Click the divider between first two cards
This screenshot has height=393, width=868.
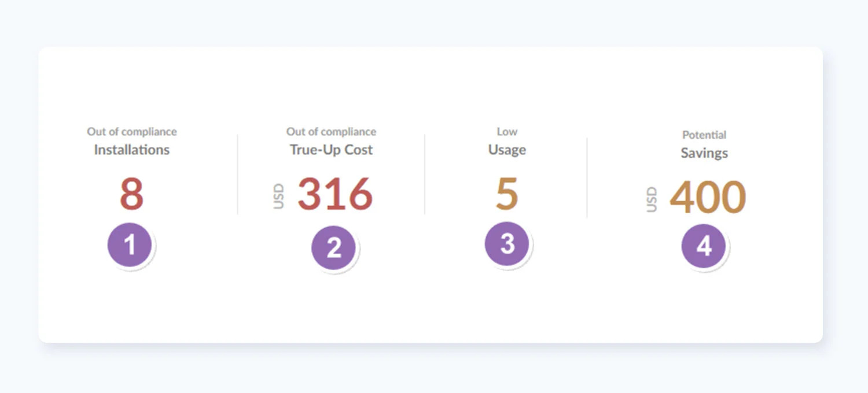[x=237, y=173]
